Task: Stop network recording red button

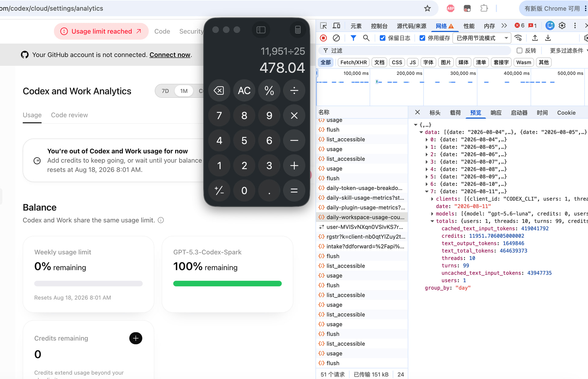Action: tap(323, 38)
